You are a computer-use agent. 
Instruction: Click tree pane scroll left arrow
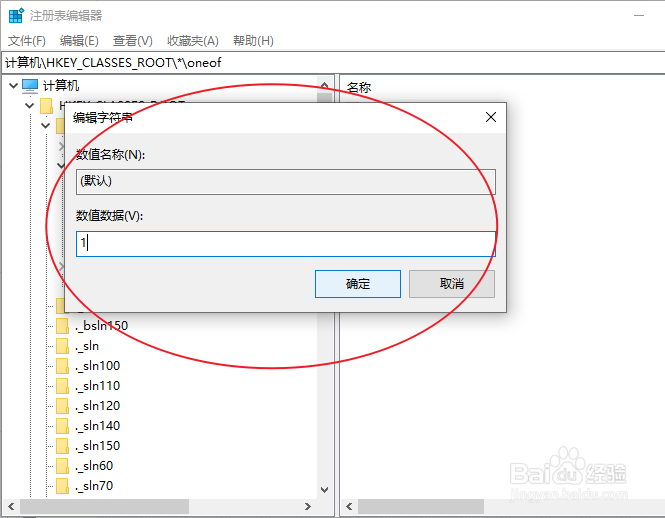point(11,507)
